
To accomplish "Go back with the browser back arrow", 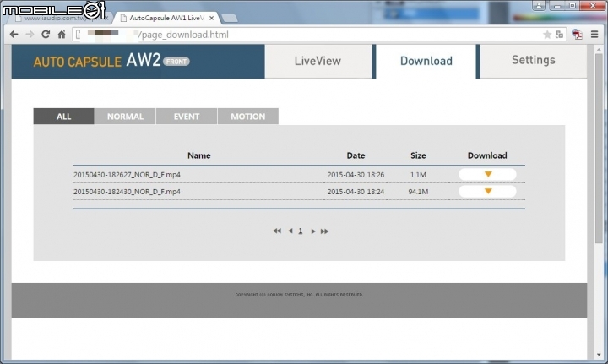I will pyautogui.click(x=14, y=35).
